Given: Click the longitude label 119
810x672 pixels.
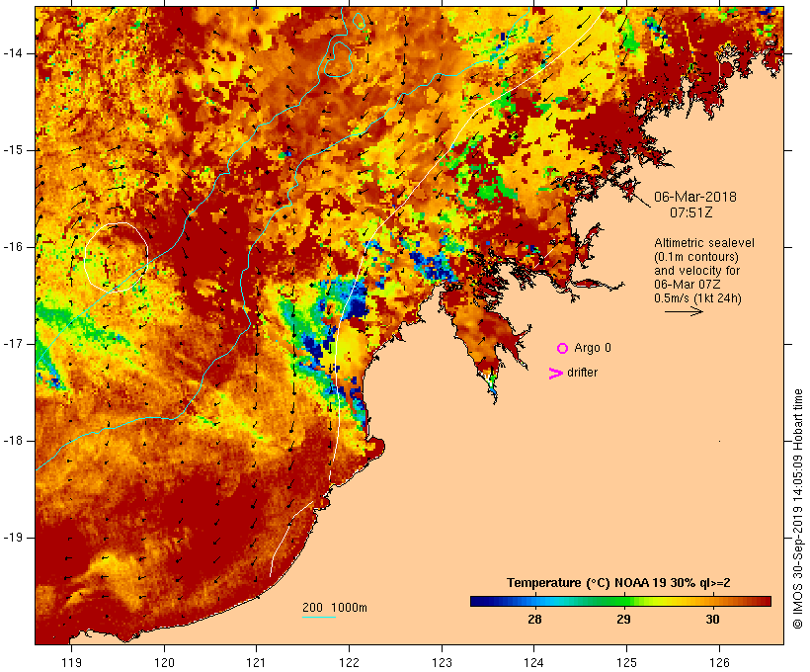Looking at the screenshot, I should pyautogui.click(x=71, y=663).
